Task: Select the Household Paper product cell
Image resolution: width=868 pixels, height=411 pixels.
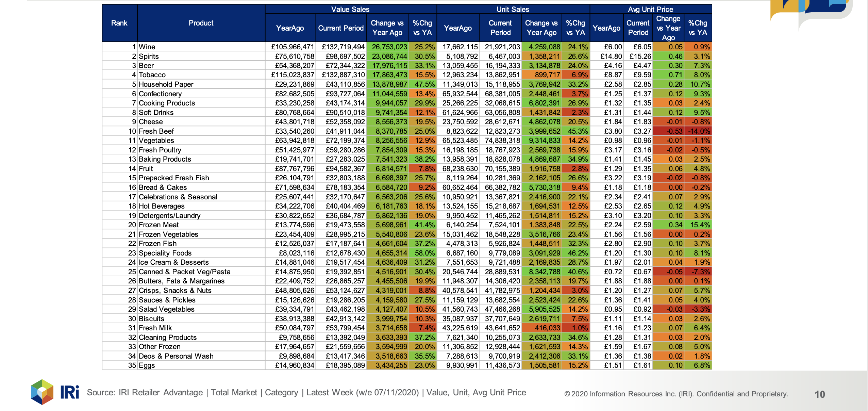Action: 201,84
